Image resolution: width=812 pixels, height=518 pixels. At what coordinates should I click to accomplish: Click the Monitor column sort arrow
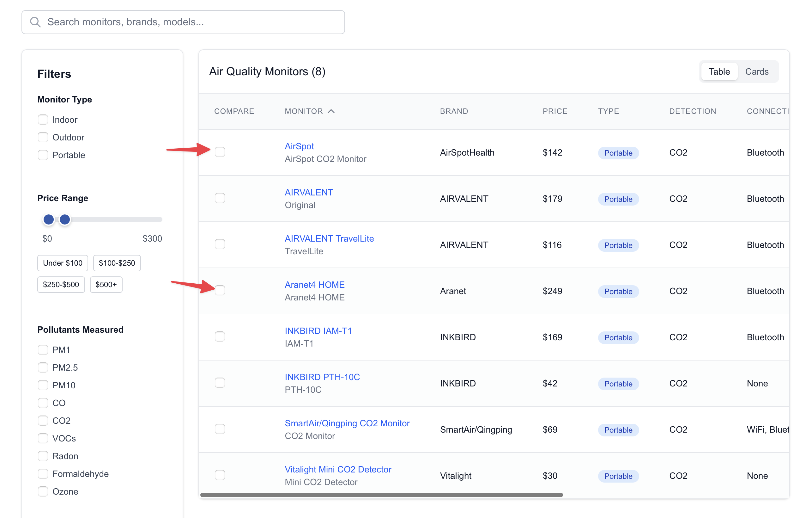(x=331, y=111)
